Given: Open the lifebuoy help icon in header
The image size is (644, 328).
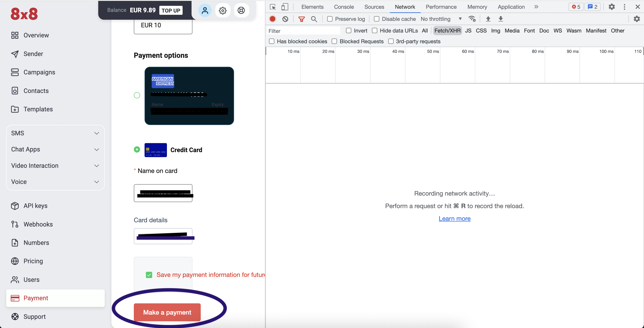Looking at the screenshot, I should [x=241, y=10].
